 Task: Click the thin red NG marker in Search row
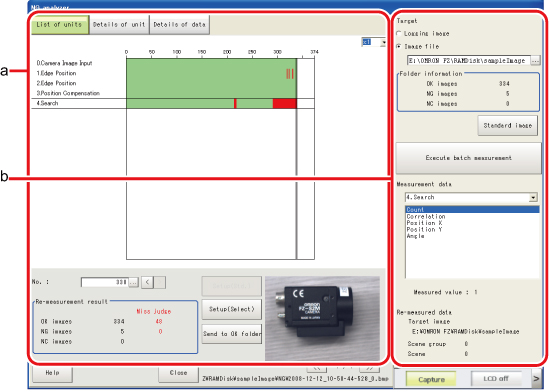click(235, 103)
